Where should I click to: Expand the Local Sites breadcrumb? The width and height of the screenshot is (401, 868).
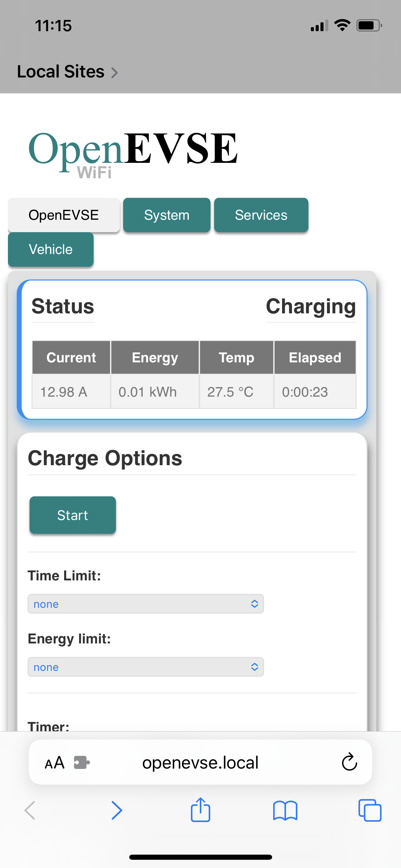point(67,72)
